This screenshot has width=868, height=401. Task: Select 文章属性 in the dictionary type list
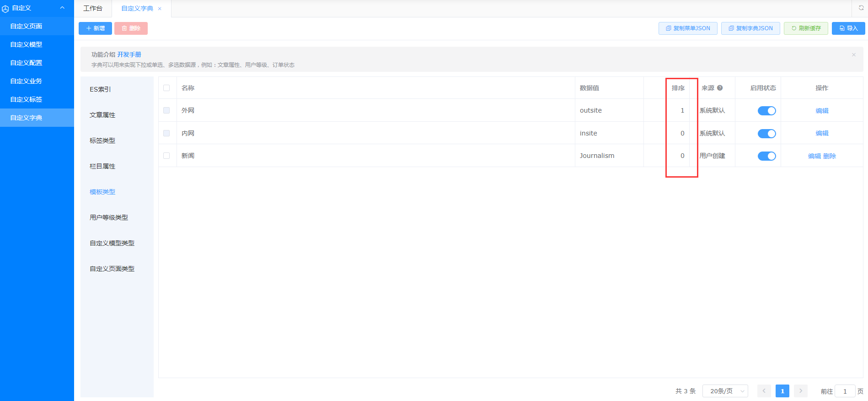(x=102, y=115)
